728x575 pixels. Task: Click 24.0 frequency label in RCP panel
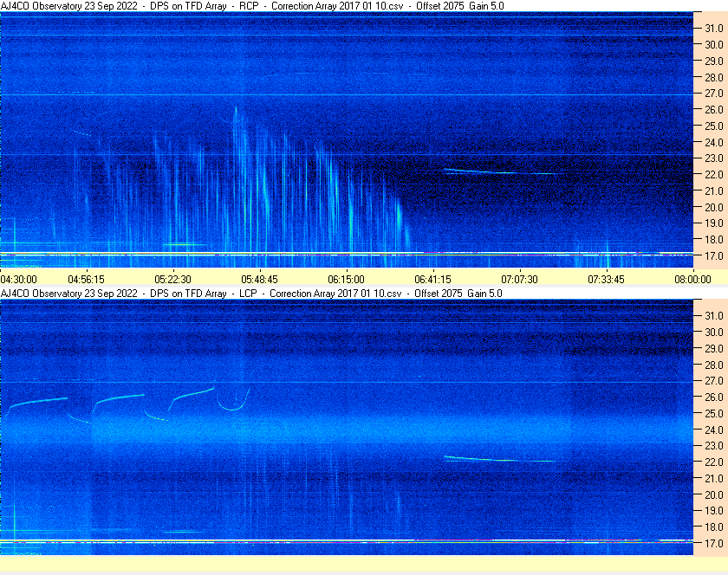tap(714, 143)
